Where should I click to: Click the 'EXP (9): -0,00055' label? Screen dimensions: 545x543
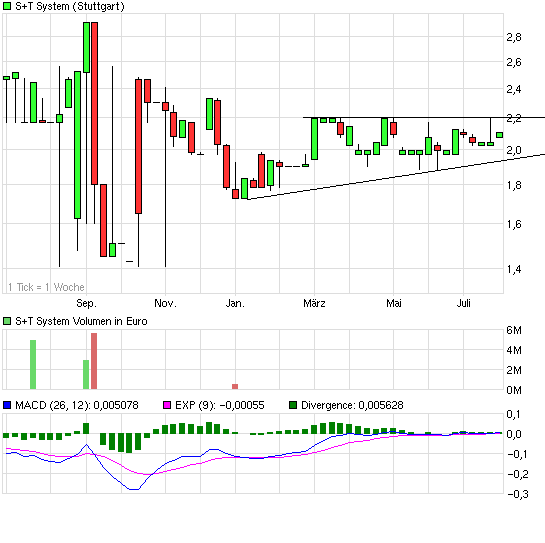(x=220, y=405)
